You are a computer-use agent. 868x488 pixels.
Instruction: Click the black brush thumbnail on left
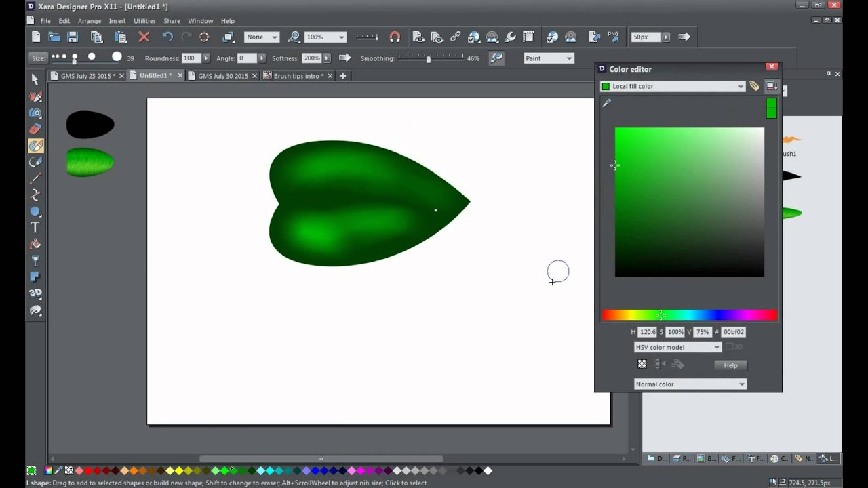[x=90, y=125]
